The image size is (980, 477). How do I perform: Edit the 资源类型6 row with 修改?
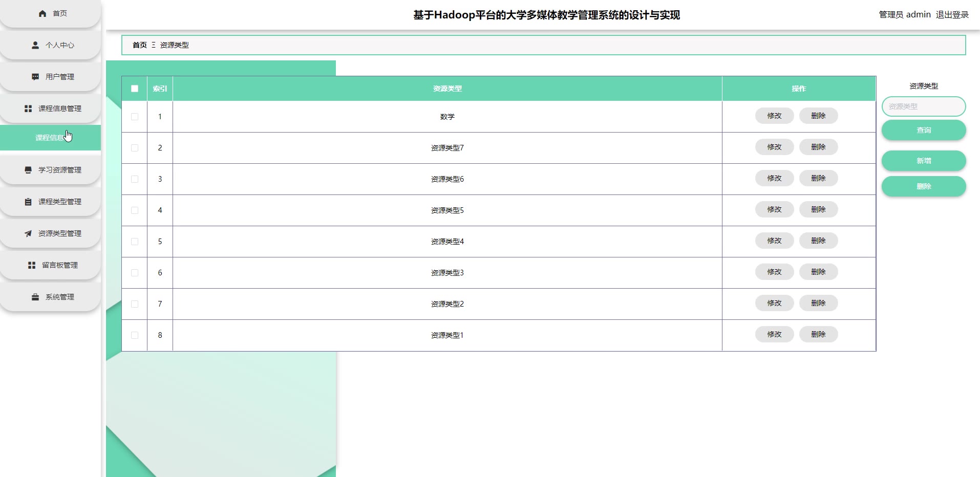tap(774, 178)
